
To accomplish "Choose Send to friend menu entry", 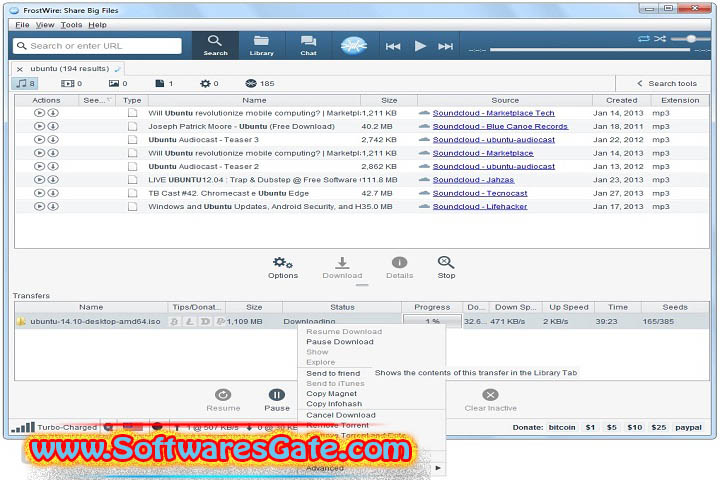I will point(333,373).
